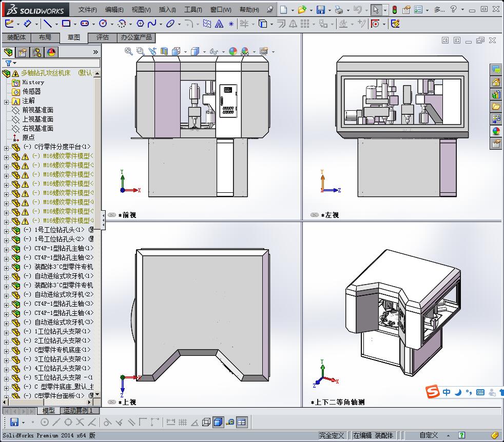Click the Rebuild traffic light icon
This screenshot has height=442, width=504.
click(394, 10)
